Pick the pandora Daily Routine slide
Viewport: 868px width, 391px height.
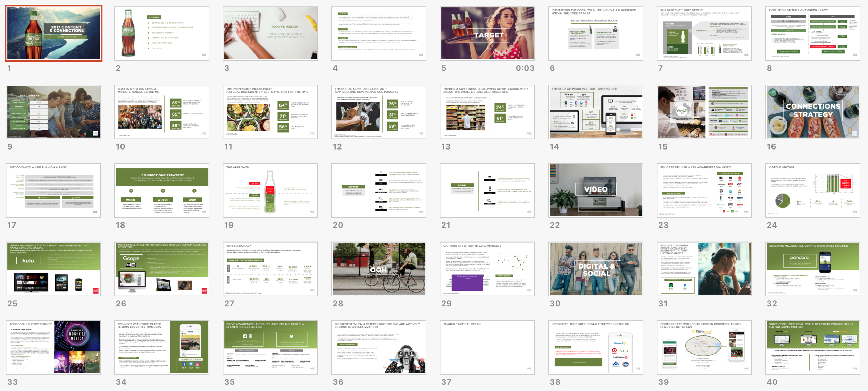coord(813,269)
